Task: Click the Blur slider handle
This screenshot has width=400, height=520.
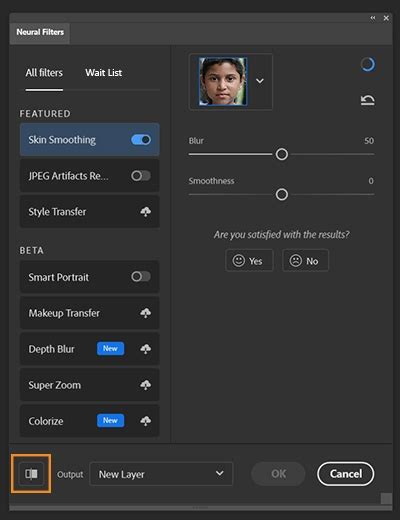Action: pyautogui.click(x=282, y=154)
